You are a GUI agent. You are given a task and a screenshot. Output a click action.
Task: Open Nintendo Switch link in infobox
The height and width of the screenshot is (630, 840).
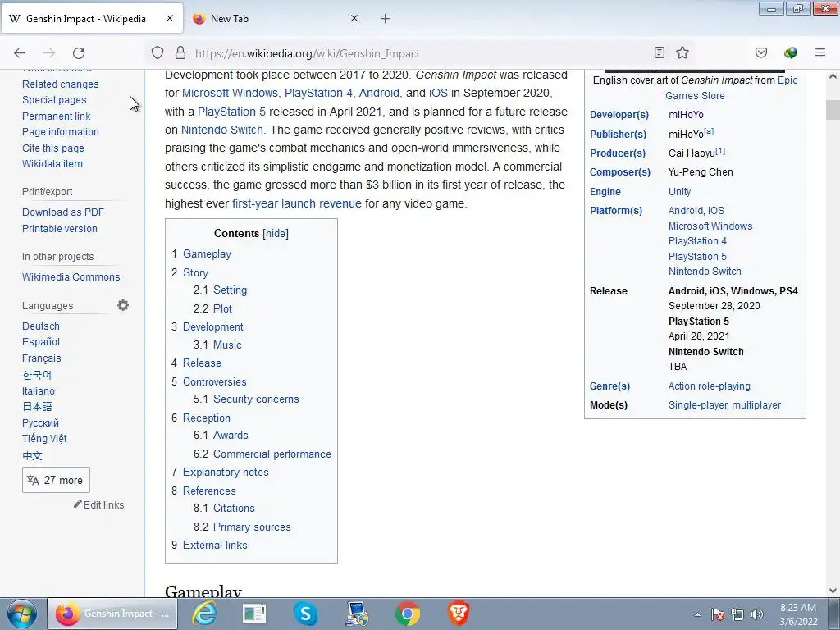click(705, 272)
